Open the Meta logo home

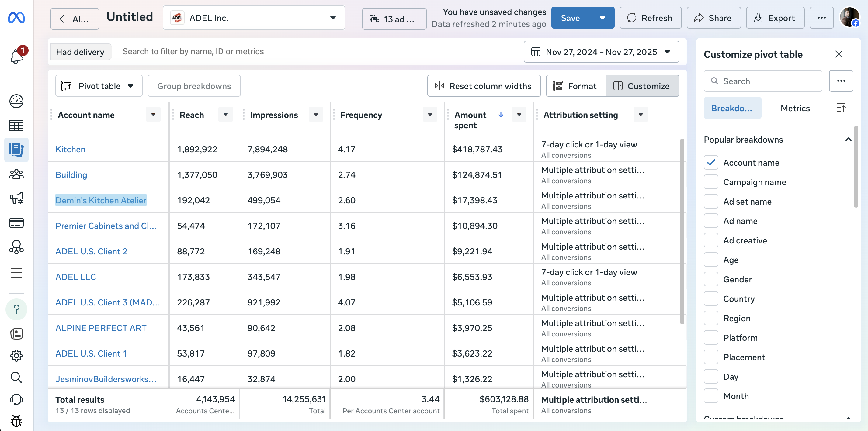tap(16, 18)
